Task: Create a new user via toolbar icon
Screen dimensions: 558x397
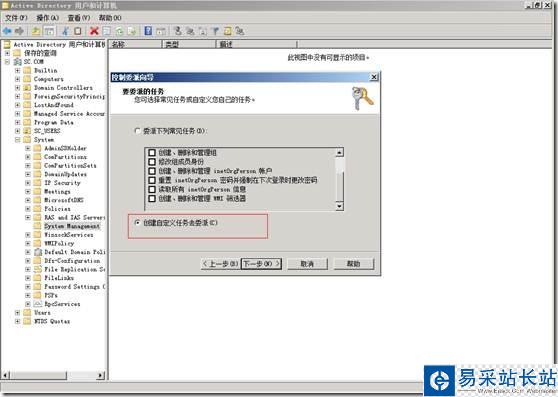Action: tap(178, 31)
